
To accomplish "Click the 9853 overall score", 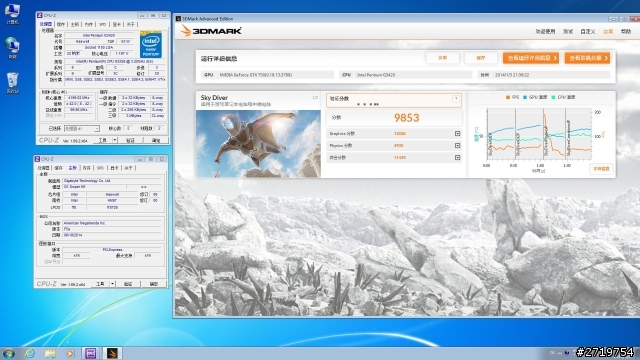I will [407, 118].
